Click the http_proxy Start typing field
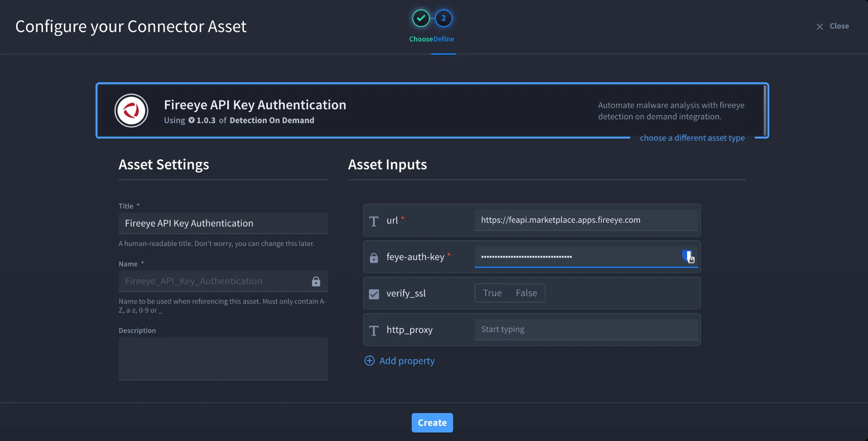Image resolution: width=868 pixels, height=441 pixels. coord(586,330)
